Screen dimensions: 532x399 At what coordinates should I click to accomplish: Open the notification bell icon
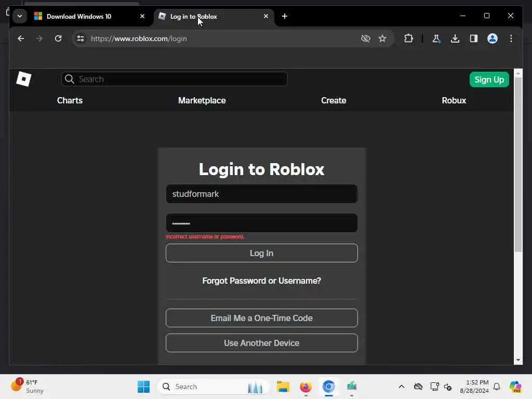497,387
